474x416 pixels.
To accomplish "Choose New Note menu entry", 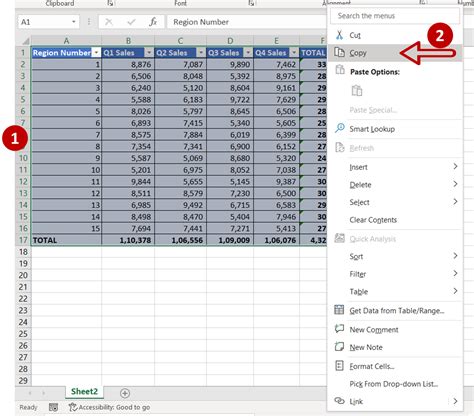I will click(x=395, y=347).
